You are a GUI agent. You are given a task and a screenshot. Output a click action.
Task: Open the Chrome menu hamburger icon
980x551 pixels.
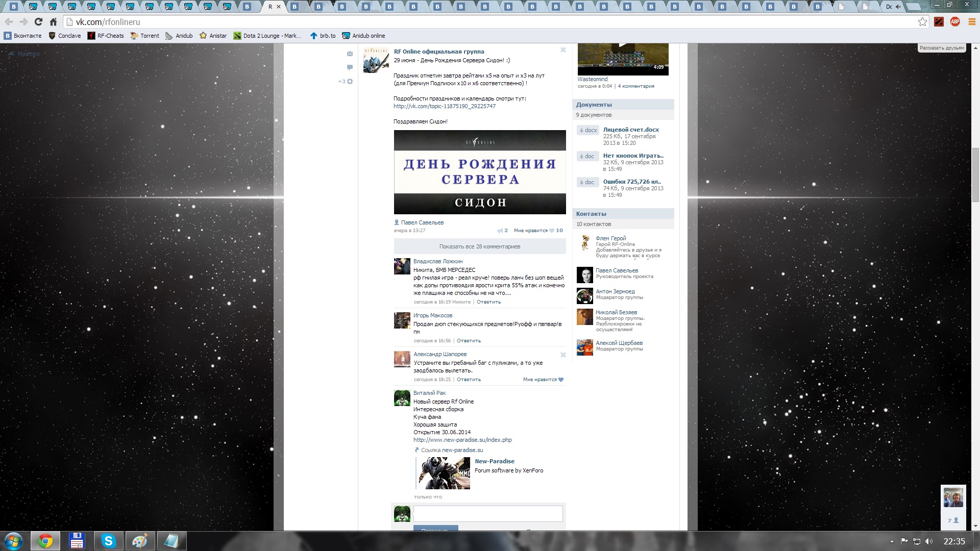pos(971,22)
